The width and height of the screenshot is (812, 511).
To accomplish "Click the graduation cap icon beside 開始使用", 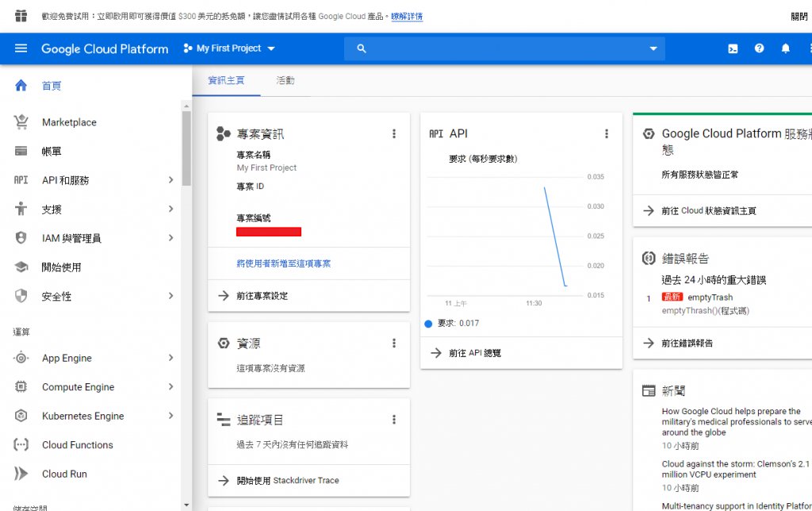I will click(x=21, y=267).
